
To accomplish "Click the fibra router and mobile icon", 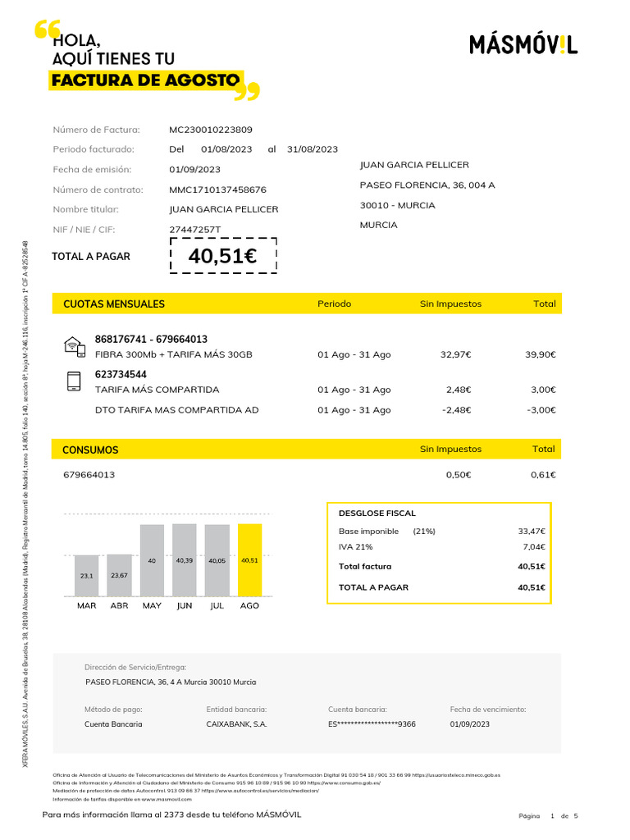I will tap(75, 347).
